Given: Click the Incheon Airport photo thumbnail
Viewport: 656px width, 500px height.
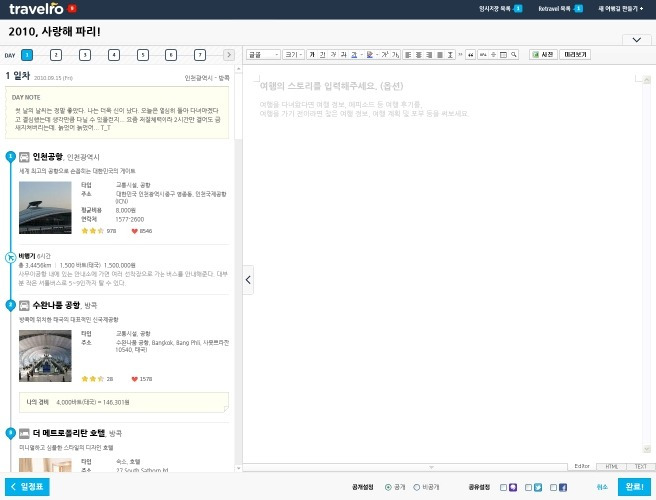Looking at the screenshot, I should 45,208.
